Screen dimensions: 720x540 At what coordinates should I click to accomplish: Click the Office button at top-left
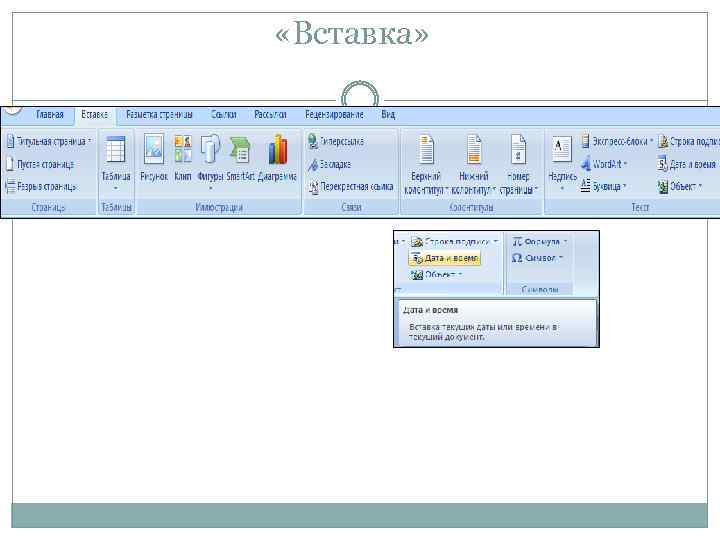point(12,111)
